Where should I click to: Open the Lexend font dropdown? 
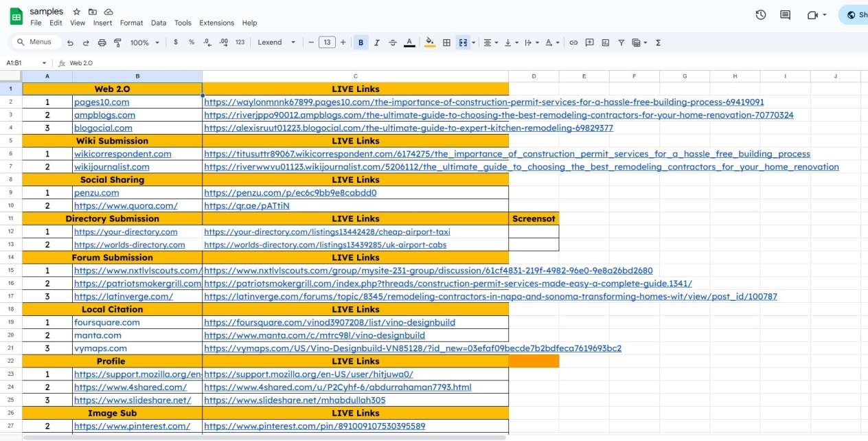[x=277, y=42]
